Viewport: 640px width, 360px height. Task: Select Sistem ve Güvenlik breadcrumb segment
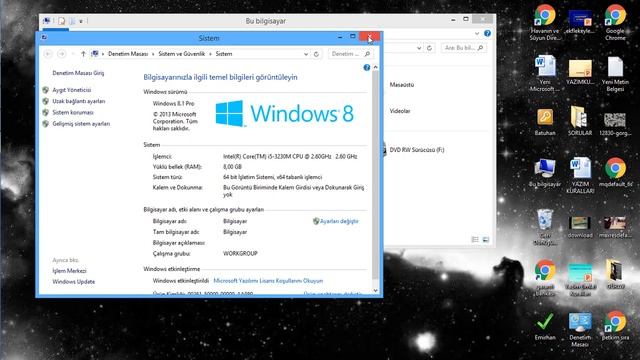point(182,54)
